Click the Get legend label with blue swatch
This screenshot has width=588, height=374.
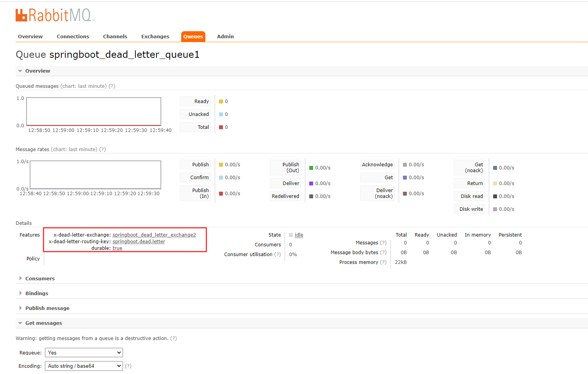point(377,177)
